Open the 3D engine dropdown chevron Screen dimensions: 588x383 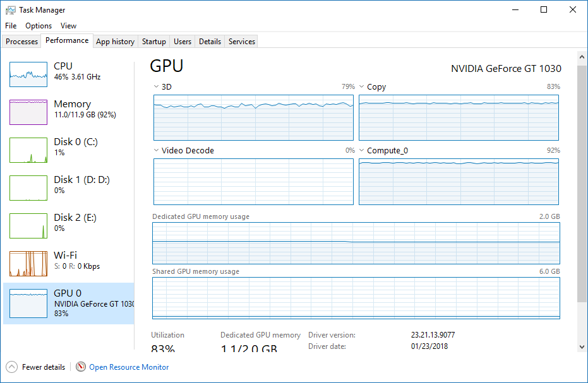(x=156, y=86)
